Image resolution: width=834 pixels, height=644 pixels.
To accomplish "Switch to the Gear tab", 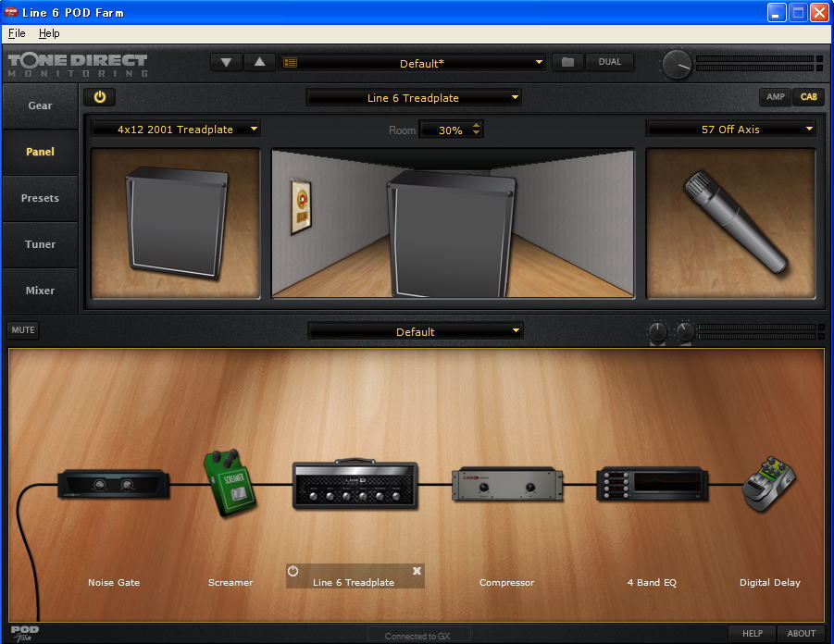I will [x=40, y=105].
